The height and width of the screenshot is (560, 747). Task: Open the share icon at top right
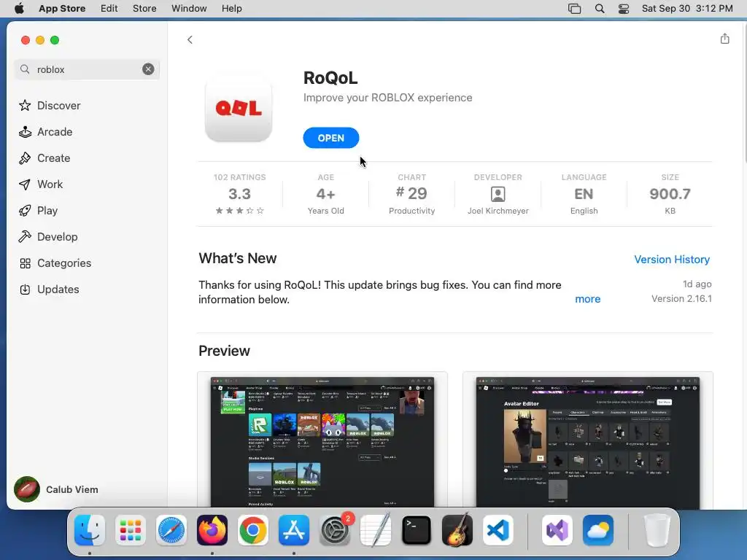tap(724, 39)
